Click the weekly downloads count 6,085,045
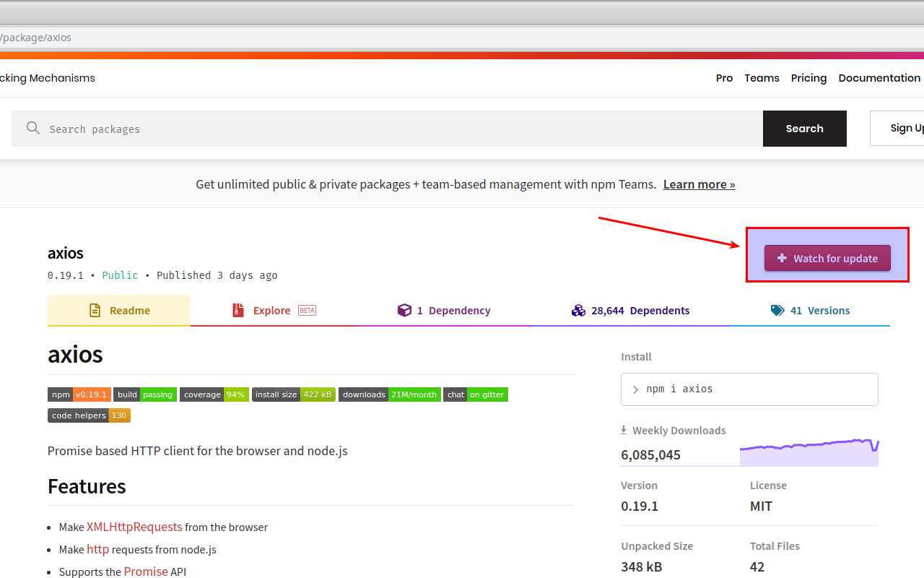 650,454
